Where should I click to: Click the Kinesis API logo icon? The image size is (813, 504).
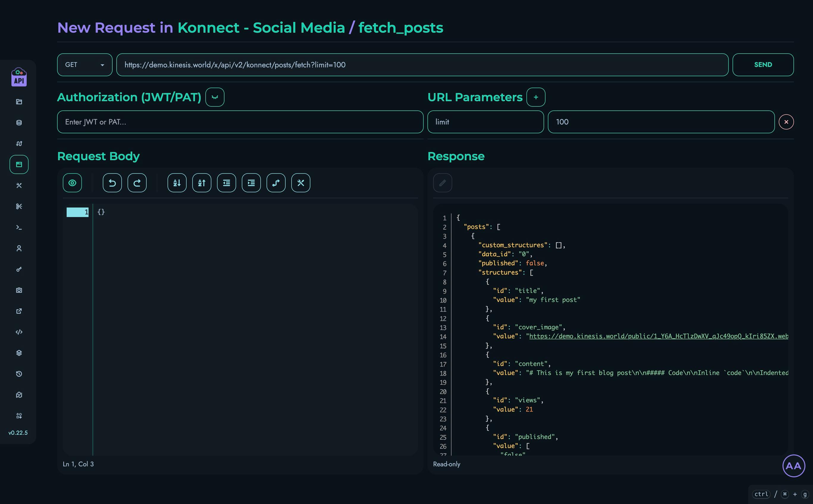19,77
